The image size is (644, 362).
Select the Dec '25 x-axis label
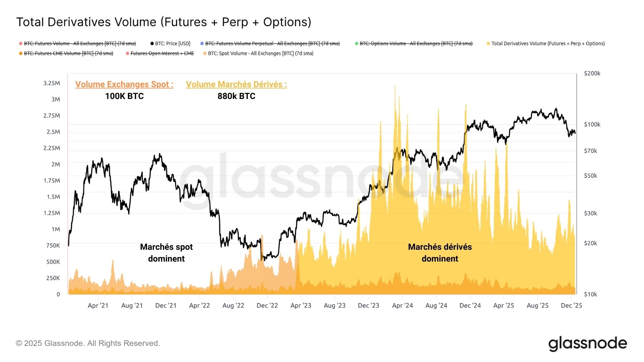point(571,306)
